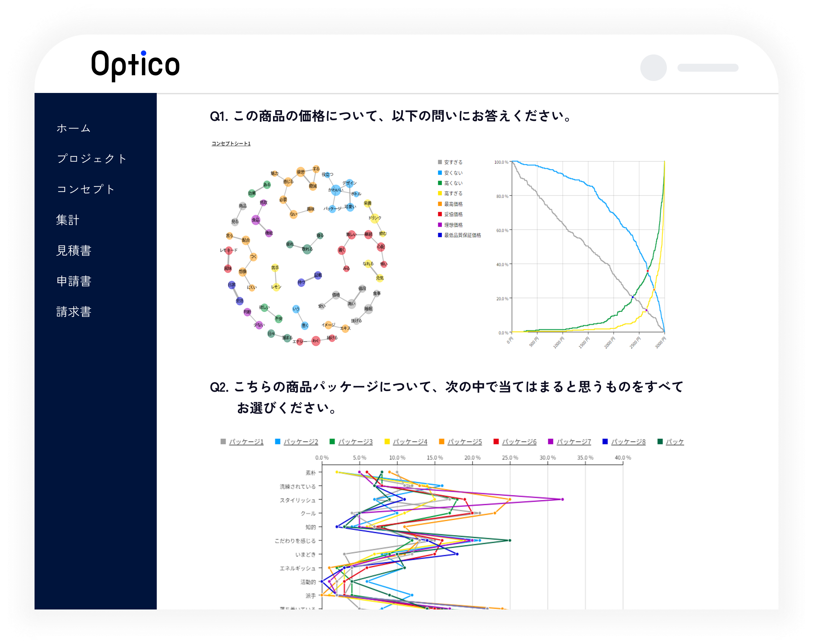Click the red 妥協価格 legend marker
Image resolution: width=813 pixels, height=644 pixels.
440,214
